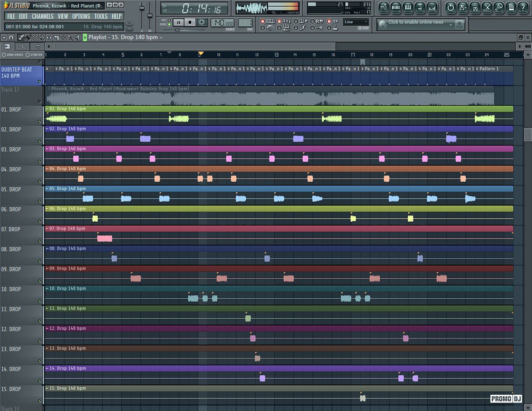This screenshot has height=411, width=532.
Task: Click the Stop transport button
Action: coord(190,22)
